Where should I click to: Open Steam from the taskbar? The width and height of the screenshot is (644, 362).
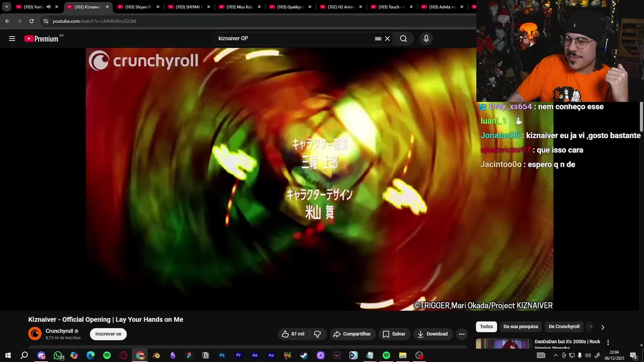tap(304, 355)
